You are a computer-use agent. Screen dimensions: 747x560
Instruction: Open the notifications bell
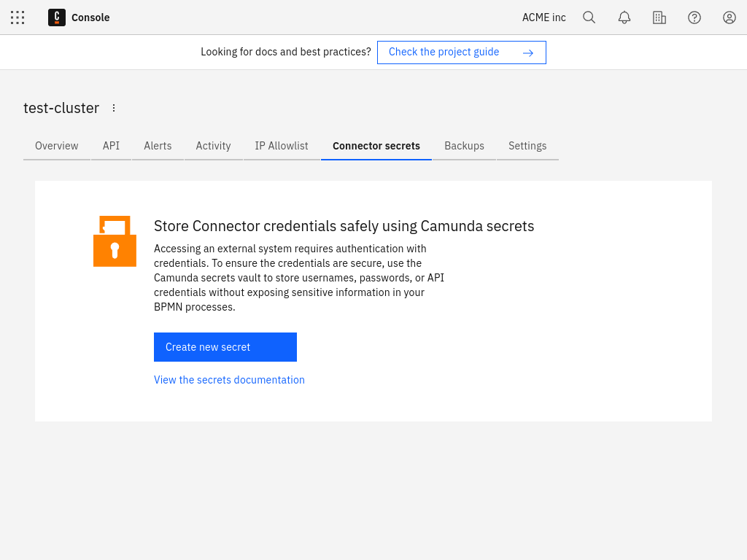[624, 17]
